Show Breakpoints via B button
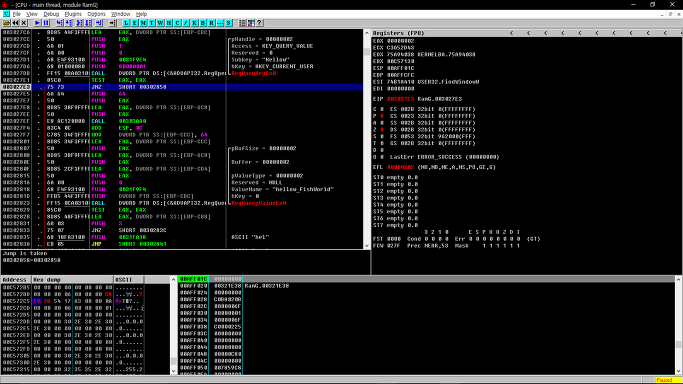 tap(203, 23)
